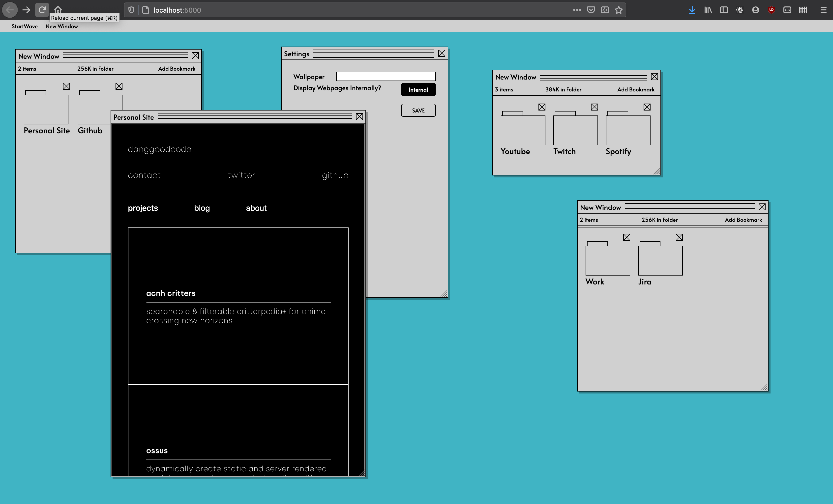Expand the New Window with Work and Jira
The image size is (833, 504).
pyautogui.click(x=763, y=387)
